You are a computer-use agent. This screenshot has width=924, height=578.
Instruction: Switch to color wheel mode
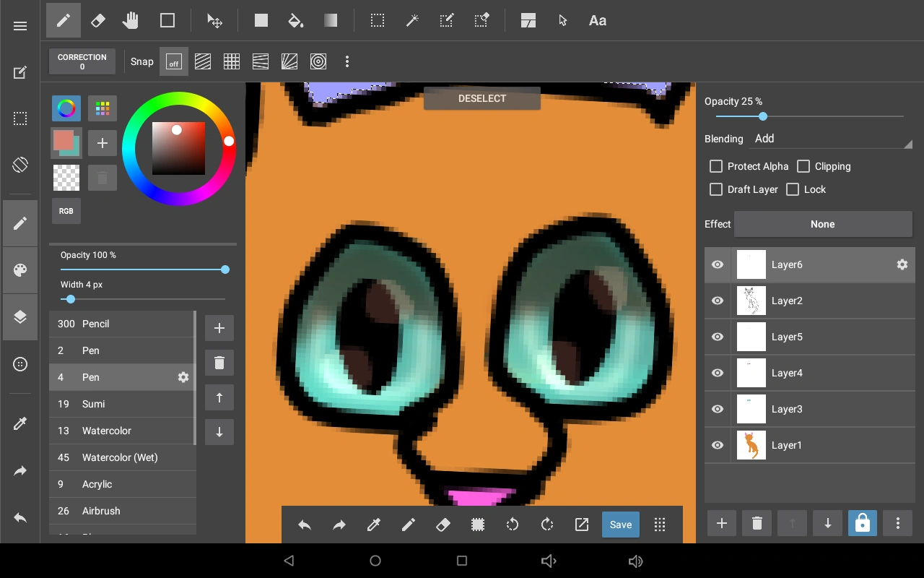point(66,108)
